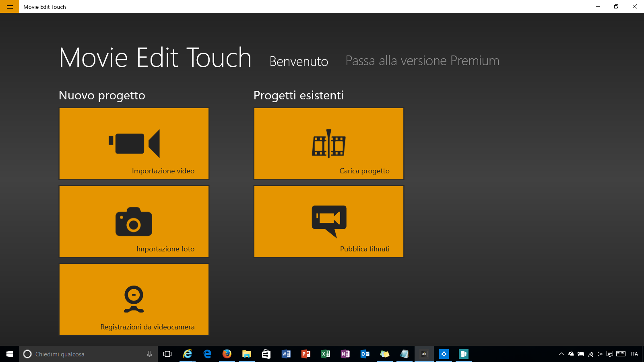This screenshot has width=644, height=362.
Task: Open the Importazione video tile
Action: click(134, 144)
